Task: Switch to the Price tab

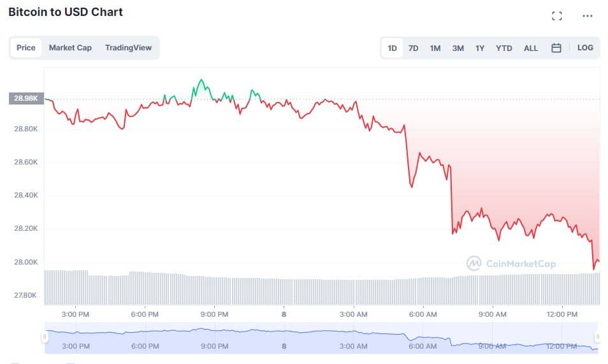Action: (26, 48)
